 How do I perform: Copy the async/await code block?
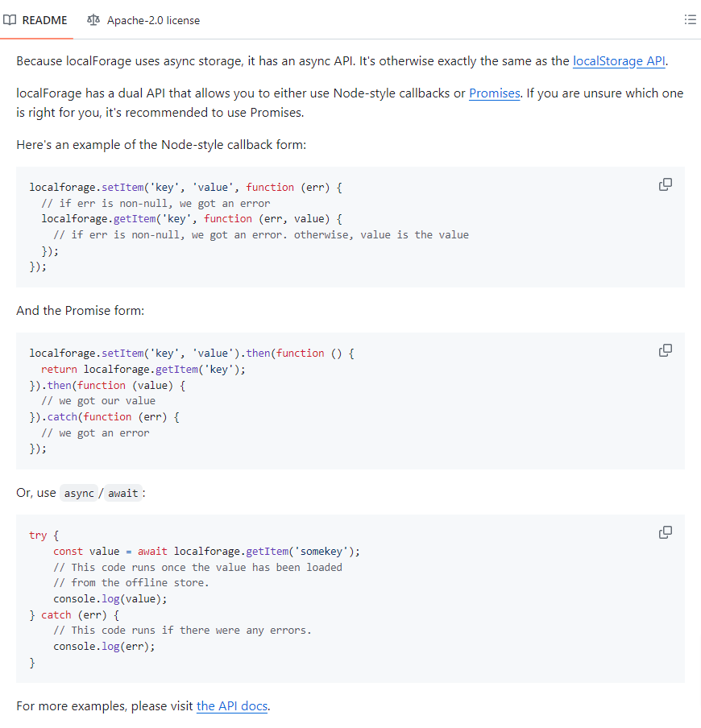coord(666,532)
